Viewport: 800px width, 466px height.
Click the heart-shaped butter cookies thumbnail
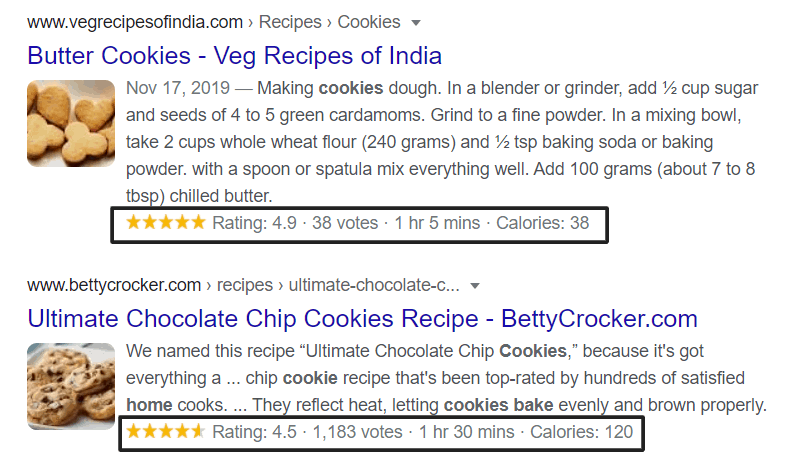click(x=70, y=123)
